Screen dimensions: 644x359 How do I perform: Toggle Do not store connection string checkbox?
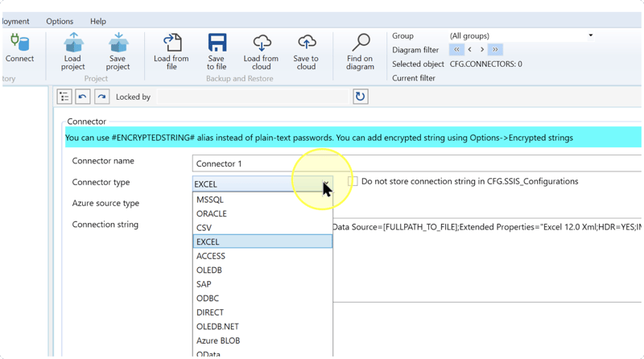pyautogui.click(x=353, y=181)
